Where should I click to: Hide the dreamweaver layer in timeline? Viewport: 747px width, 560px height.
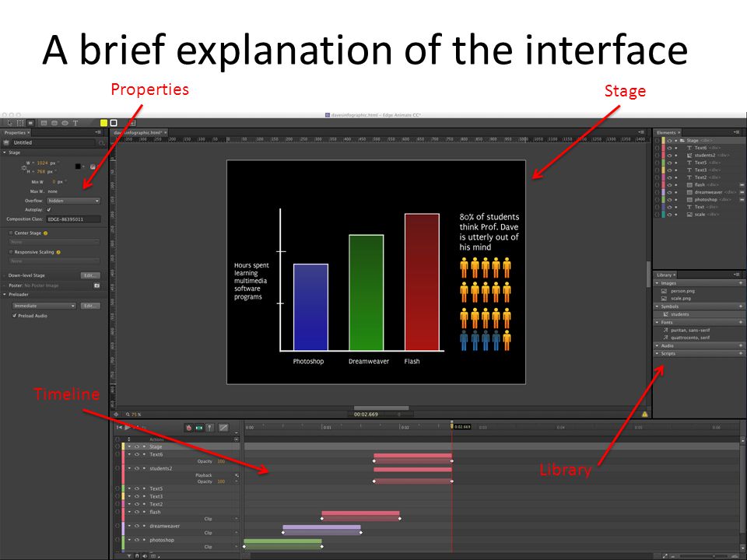[x=137, y=527]
